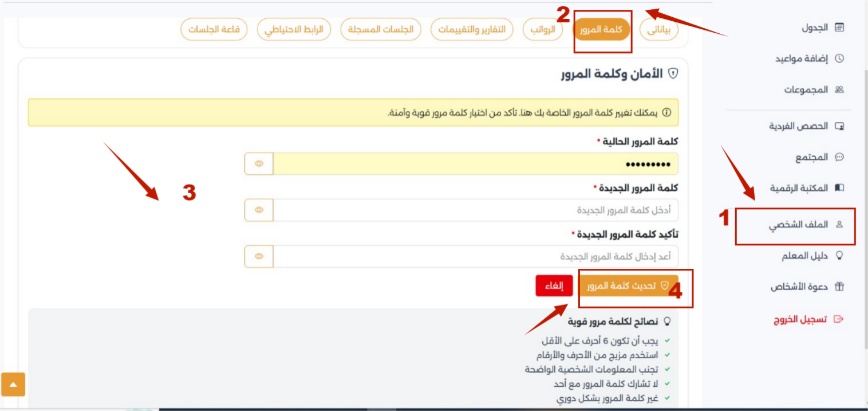Click the red إلغاء button
The image size is (868, 411).
click(554, 286)
